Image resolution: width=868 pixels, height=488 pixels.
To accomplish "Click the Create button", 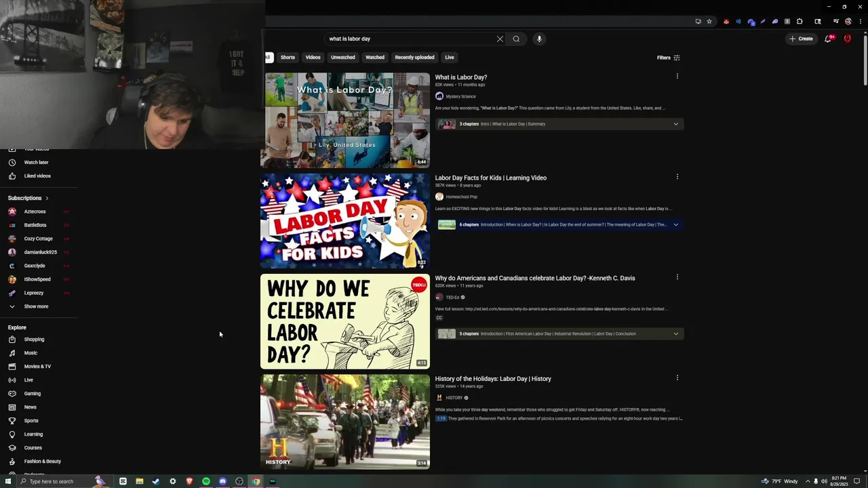I will 801,39.
